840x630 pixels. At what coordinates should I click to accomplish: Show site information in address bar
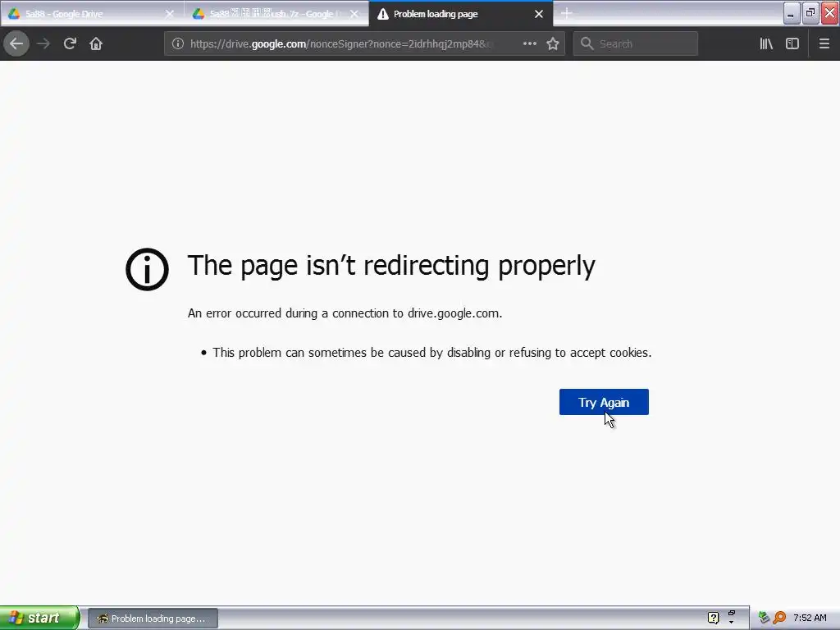tap(178, 44)
